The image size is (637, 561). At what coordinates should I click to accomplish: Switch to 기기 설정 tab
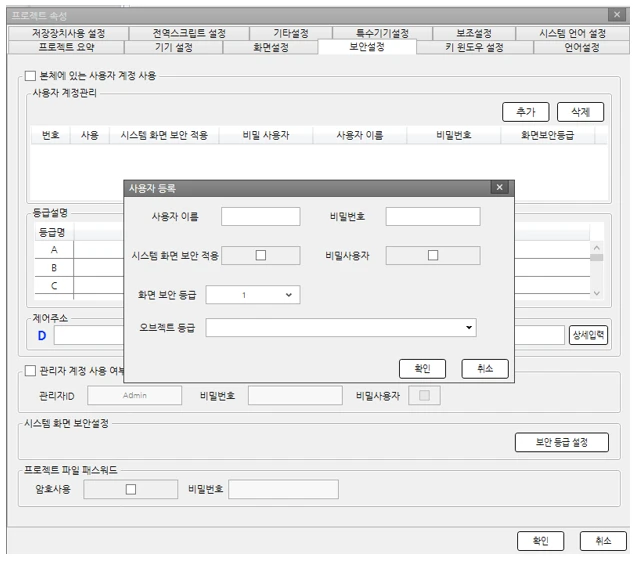pyautogui.click(x=173, y=47)
